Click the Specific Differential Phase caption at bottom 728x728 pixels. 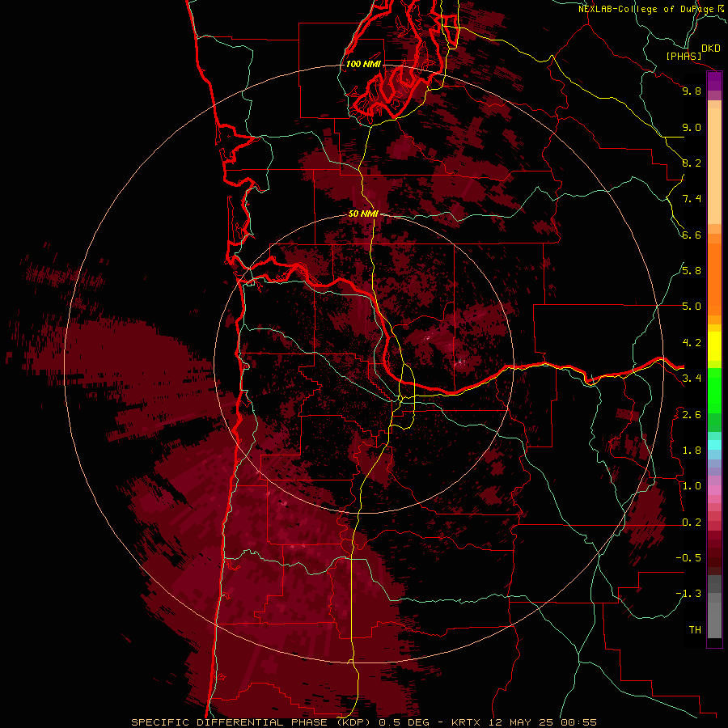[364, 722]
